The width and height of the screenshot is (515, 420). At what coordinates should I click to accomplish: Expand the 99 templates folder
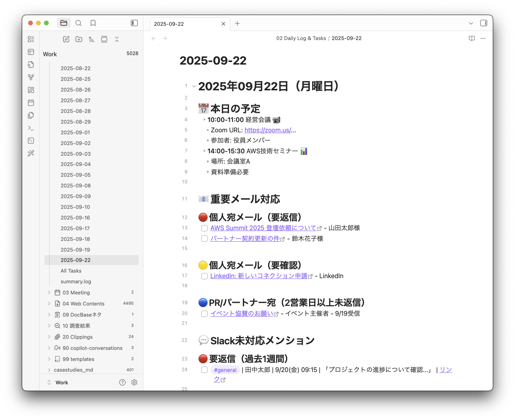click(49, 359)
